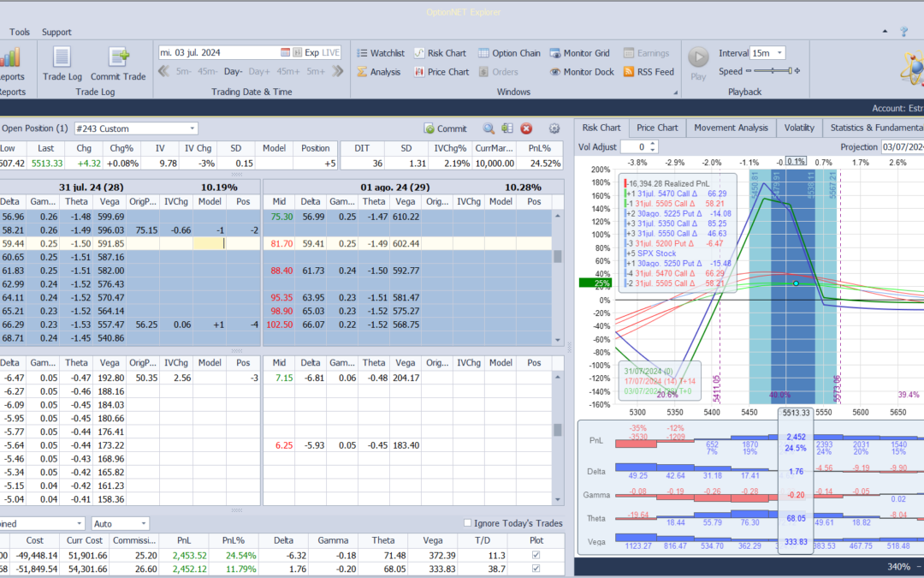
Task: Click the Exp LIVE button
Action: pyautogui.click(x=323, y=52)
